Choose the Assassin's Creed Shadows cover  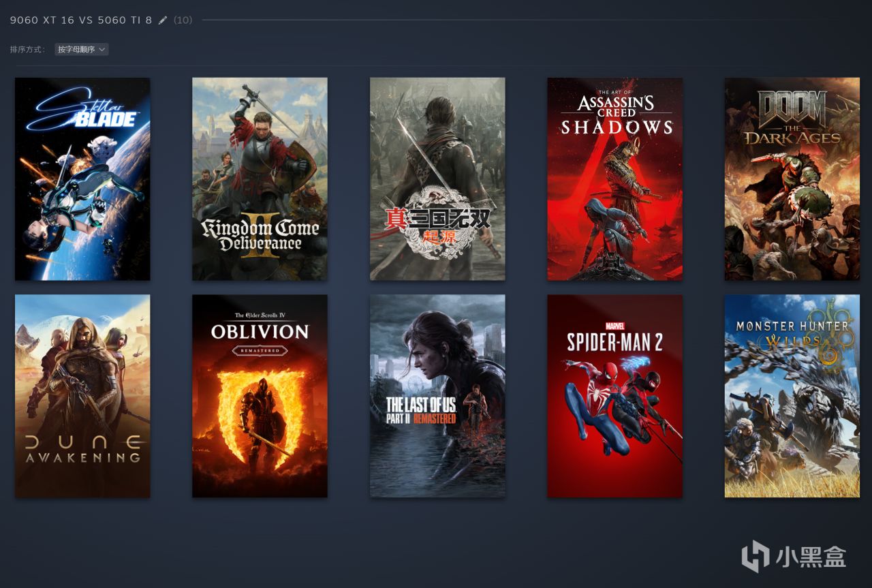(614, 179)
